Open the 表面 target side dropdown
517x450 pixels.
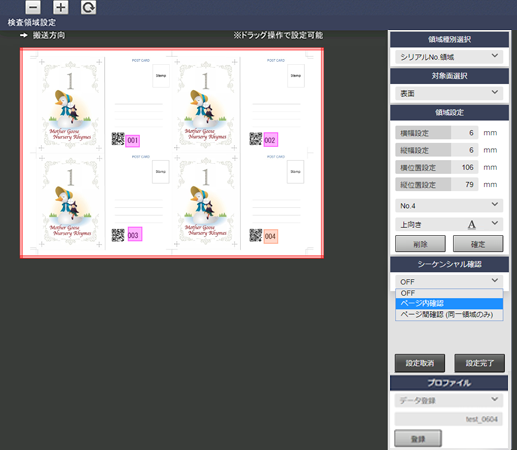[x=449, y=93]
